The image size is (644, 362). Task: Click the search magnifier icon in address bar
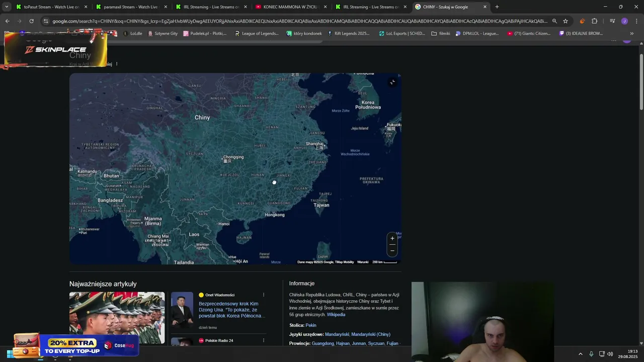554,21
